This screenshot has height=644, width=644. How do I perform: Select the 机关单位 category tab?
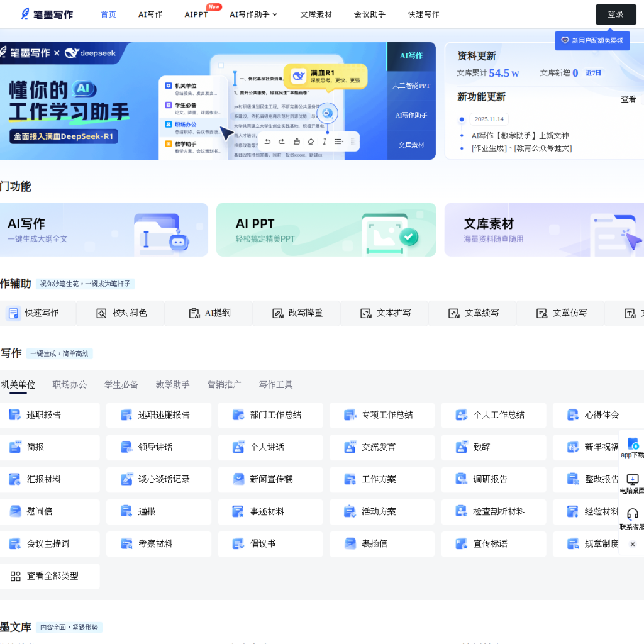pyautogui.click(x=18, y=385)
